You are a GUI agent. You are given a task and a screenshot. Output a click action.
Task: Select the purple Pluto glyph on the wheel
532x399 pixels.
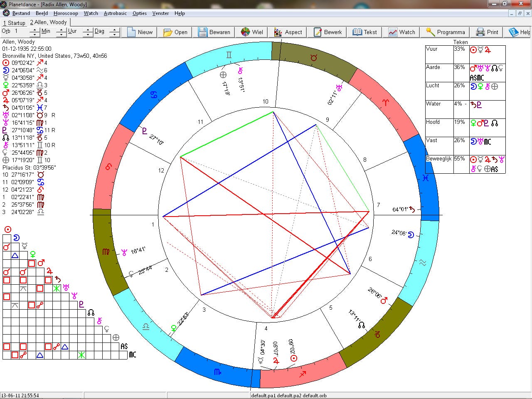coord(144,131)
